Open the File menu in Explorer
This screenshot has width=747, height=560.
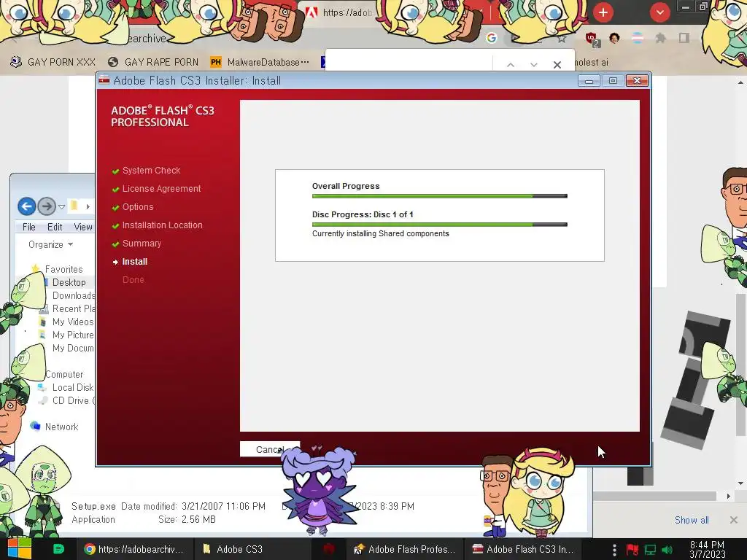pos(29,227)
